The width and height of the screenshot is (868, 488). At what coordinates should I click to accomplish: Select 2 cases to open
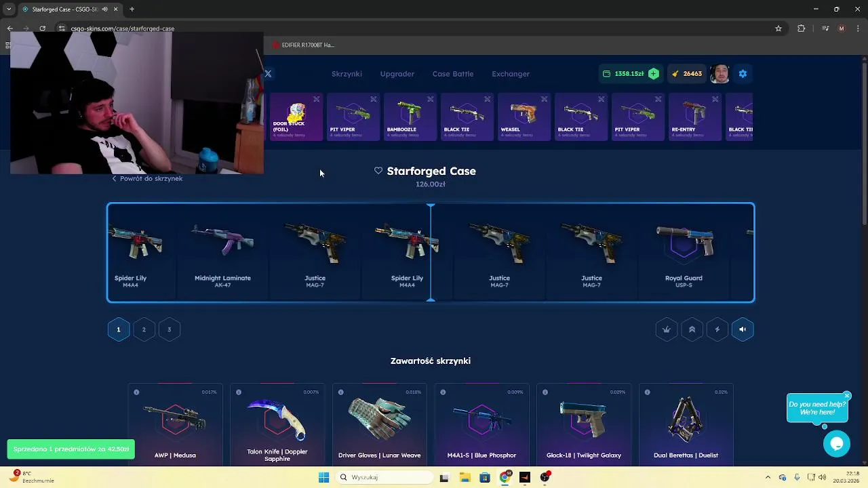(x=144, y=329)
